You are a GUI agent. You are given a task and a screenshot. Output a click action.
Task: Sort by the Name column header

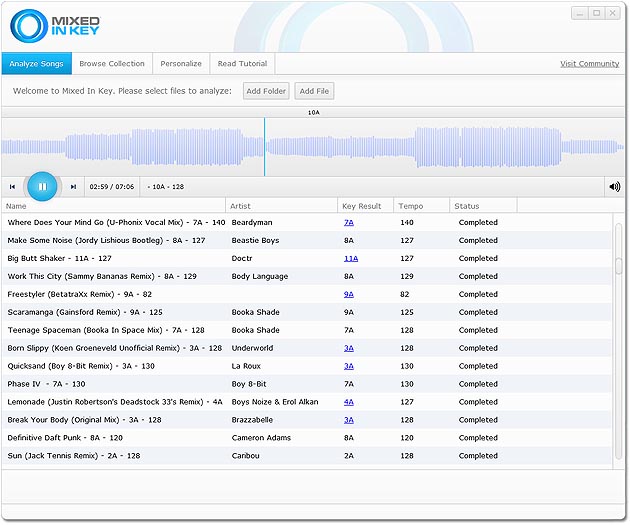point(113,206)
